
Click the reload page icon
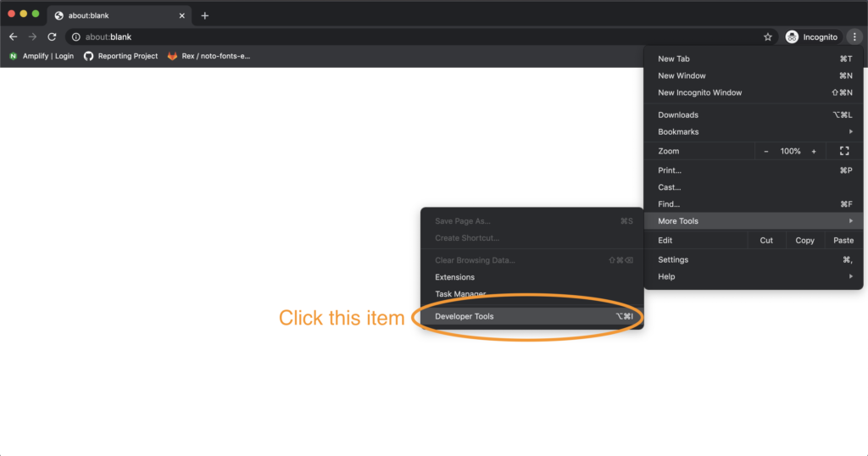click(52, 37)
